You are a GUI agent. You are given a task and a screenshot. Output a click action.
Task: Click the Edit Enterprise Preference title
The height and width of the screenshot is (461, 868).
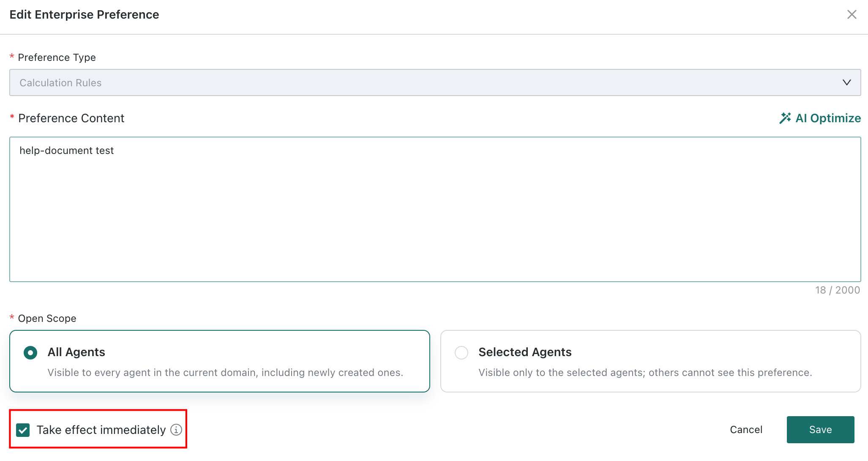click(x=84, y=14)
